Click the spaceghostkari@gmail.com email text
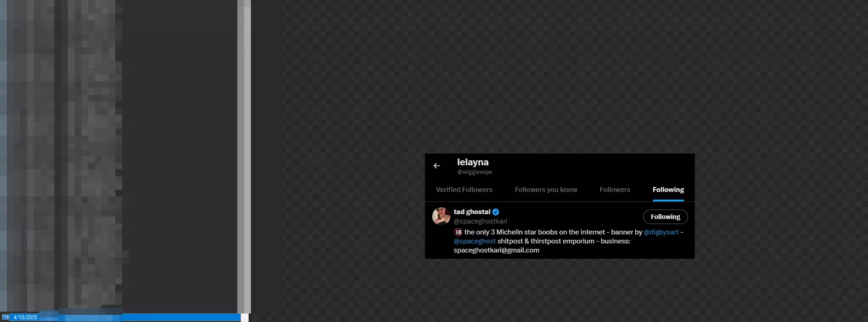The width and height of the screenshot is (868, 322). tap(496, 250)
